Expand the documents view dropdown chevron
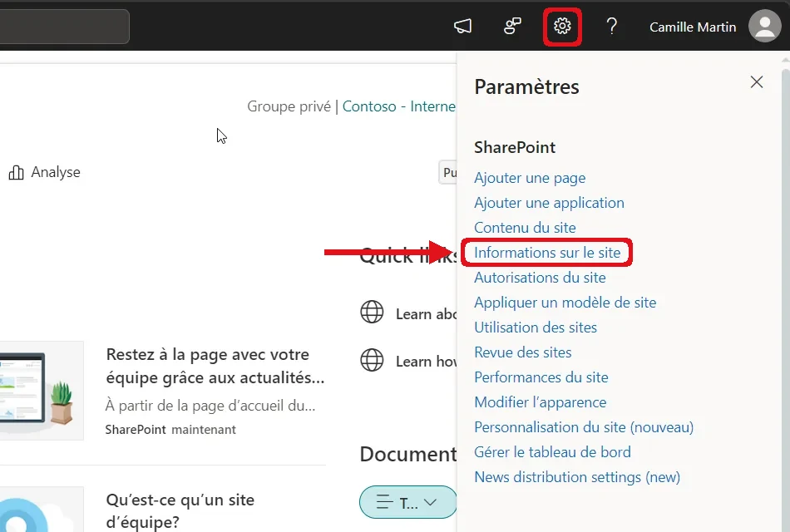 tap(430, 502)
